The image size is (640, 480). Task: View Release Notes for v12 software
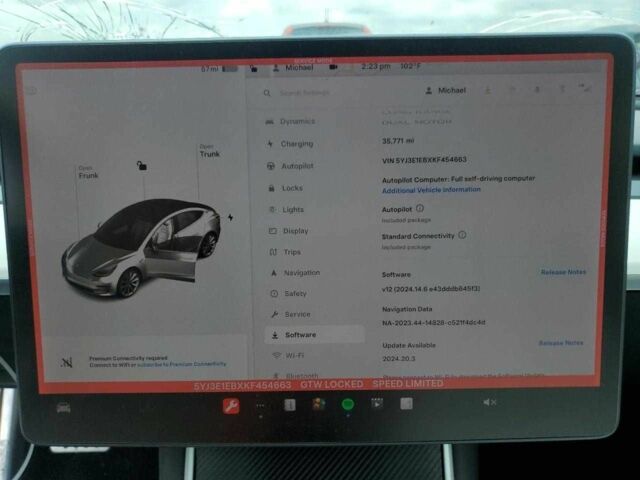pos(563,272)
